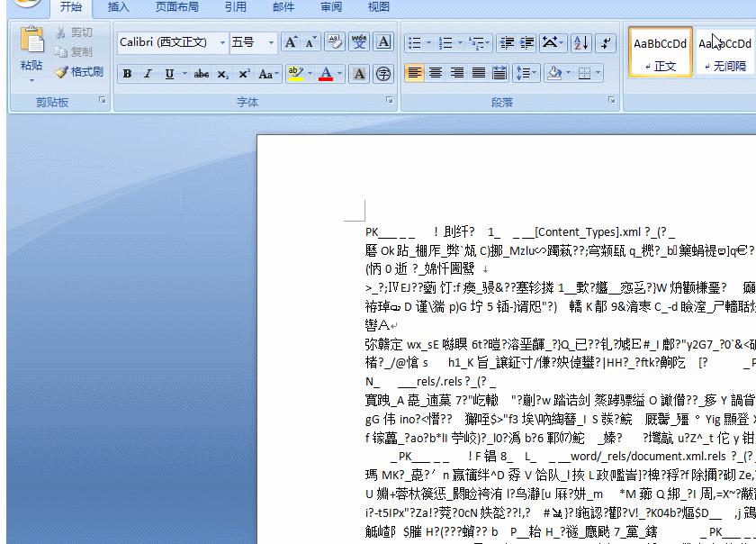Click the Clear Formatting eraser icon

pyautogui.click(x=335, y=42)
